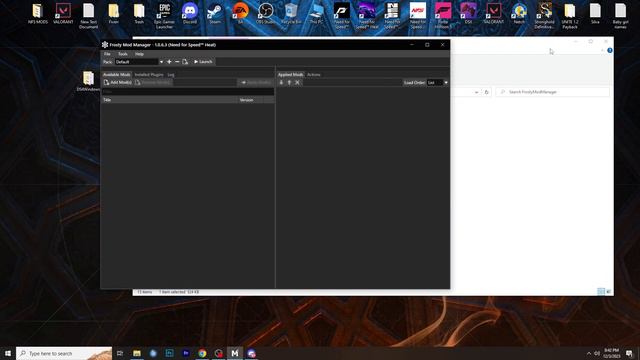Open Explorer help question mark icon
Screen dimensions: 640x360
tap(610, 51)
